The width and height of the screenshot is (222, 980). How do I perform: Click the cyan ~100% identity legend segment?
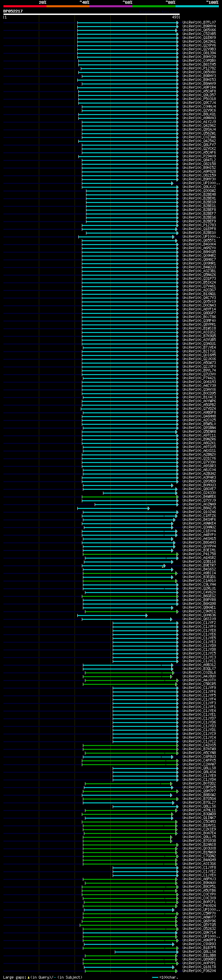(197, 6)
